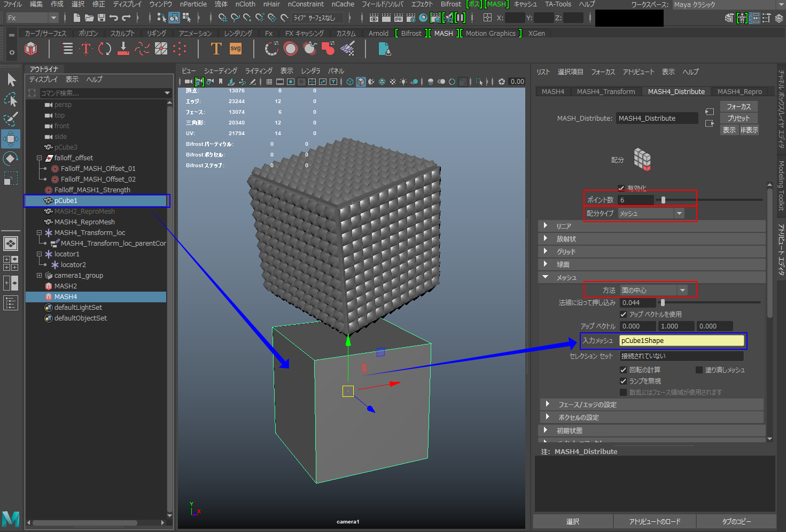Open the Bifrost shelf tab
The width and height of the screenshot is (786, 532).
pyautogui.click(x=411, y=33)
